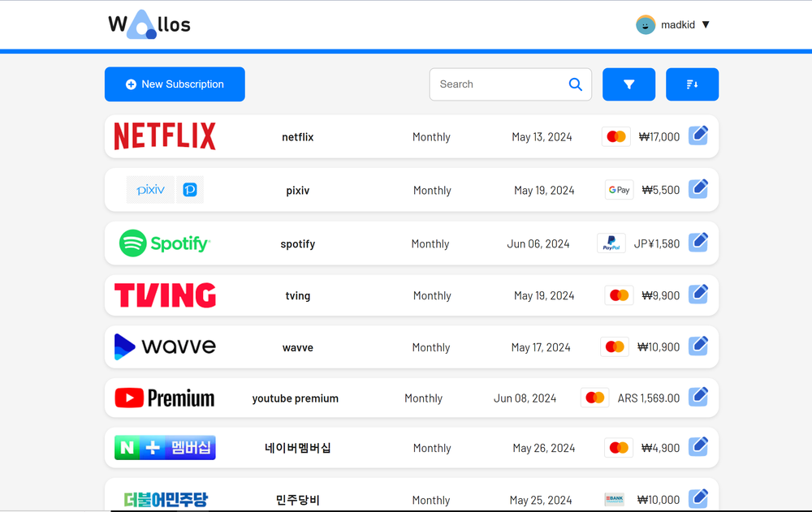Image resolution: width=812 pixels, height=512 pixels.
Task: Open the sort options
Action: click(x=692, y=84)
